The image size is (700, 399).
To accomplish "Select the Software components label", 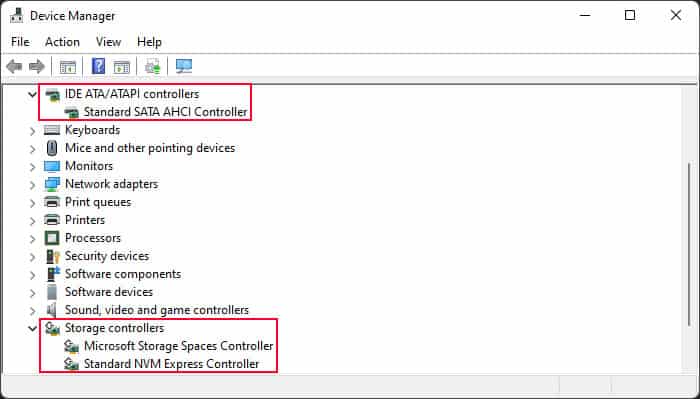I will tap(123, 274).
